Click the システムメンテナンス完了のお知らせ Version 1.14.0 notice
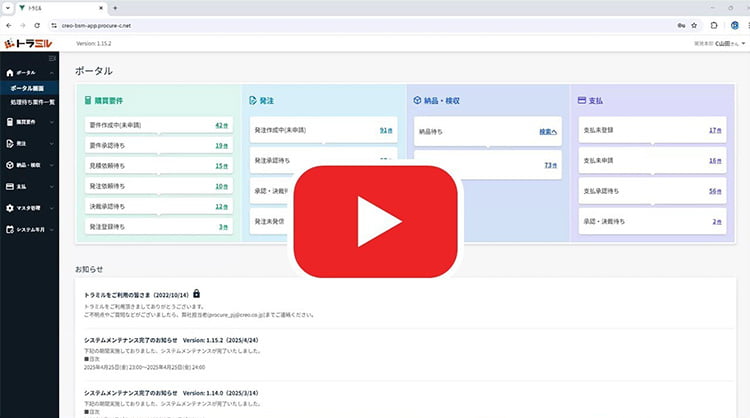Screen dimensions: 750x418 pyautogui.click(x=171, y=393)
